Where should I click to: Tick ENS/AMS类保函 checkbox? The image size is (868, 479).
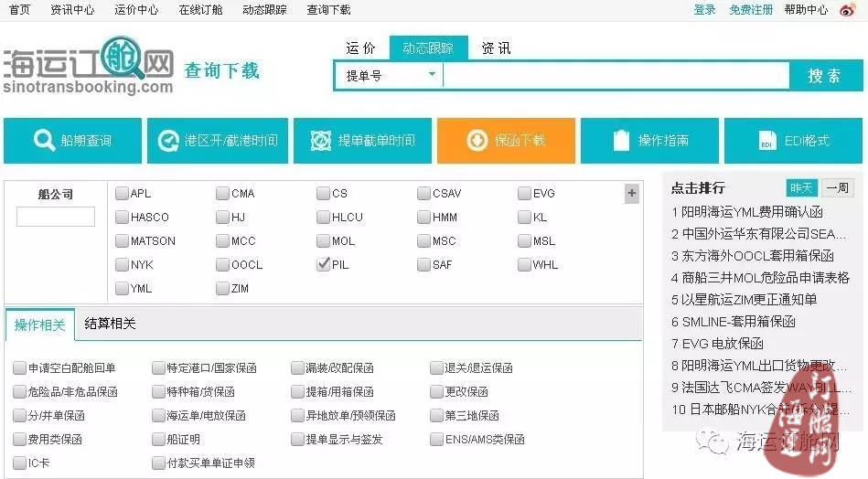(436, 439)
